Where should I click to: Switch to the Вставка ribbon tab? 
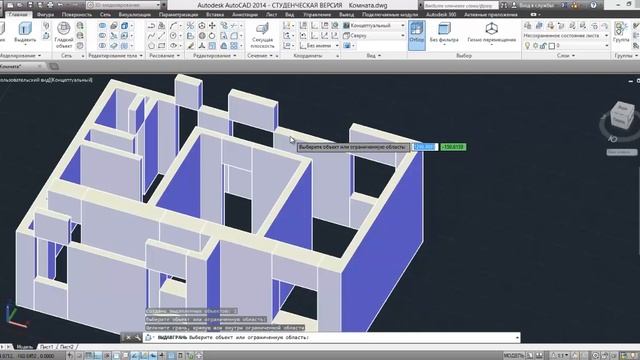(215, 14)
